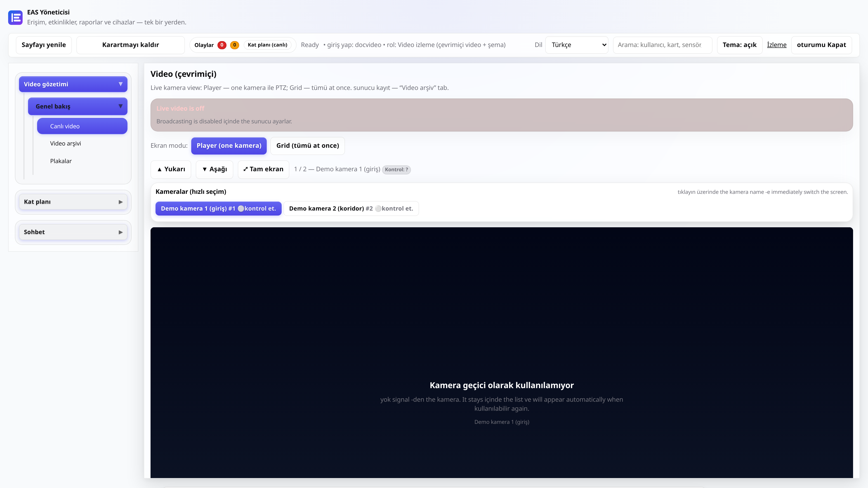
Task: Expand the Kat planı sidebar section
Action: pyautogui.click(x=73, y=202)
